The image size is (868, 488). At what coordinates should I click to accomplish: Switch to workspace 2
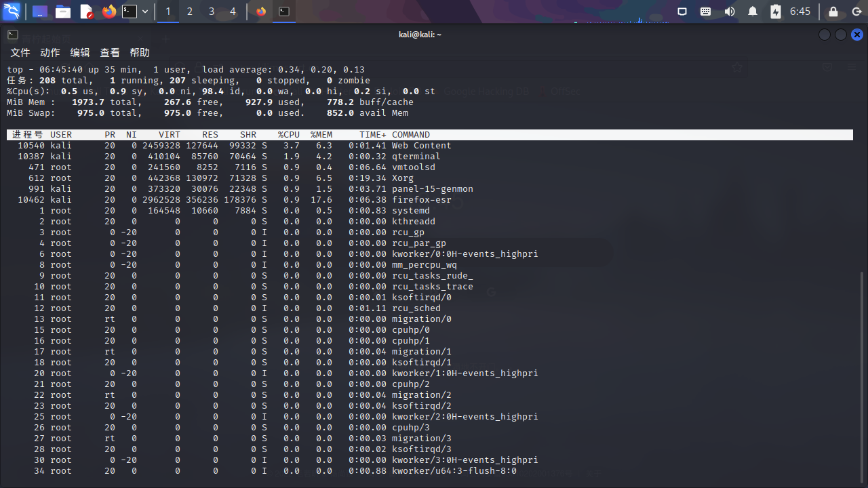190,12
